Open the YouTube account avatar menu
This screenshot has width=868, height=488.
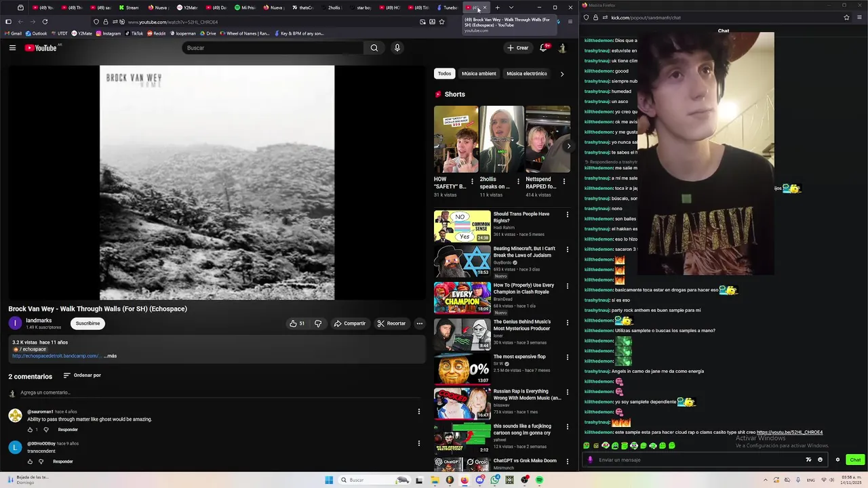562,47
